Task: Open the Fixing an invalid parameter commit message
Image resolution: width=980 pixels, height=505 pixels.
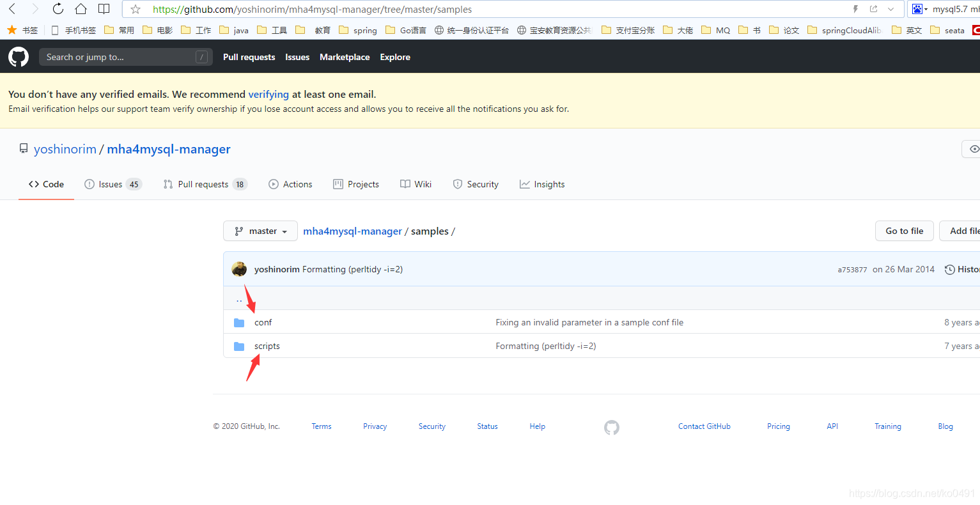Action: click(589, 322)
